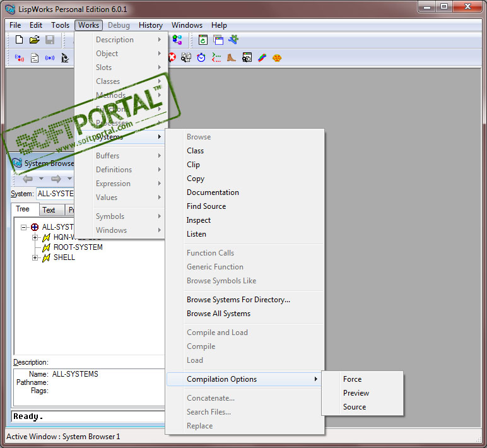Select SHELL in the systems tree
The height and width of the screenshot is (448, 487).
pyautogui.click(x=64, y=257)
